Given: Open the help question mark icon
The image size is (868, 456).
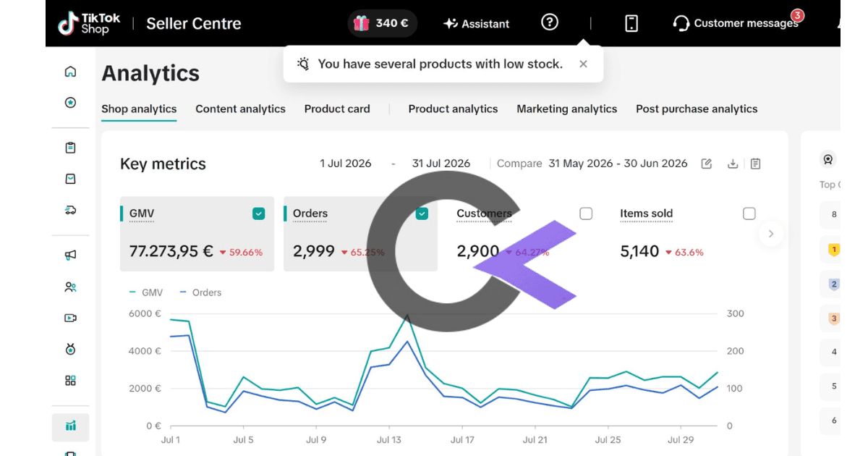Looking at the screenshot, I should [550, 22].
